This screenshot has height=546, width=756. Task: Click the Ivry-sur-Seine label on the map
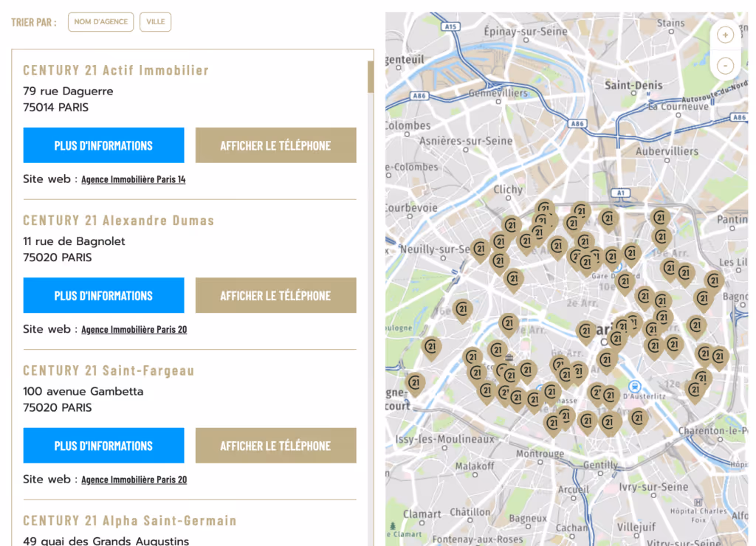[x=653, y=487]
